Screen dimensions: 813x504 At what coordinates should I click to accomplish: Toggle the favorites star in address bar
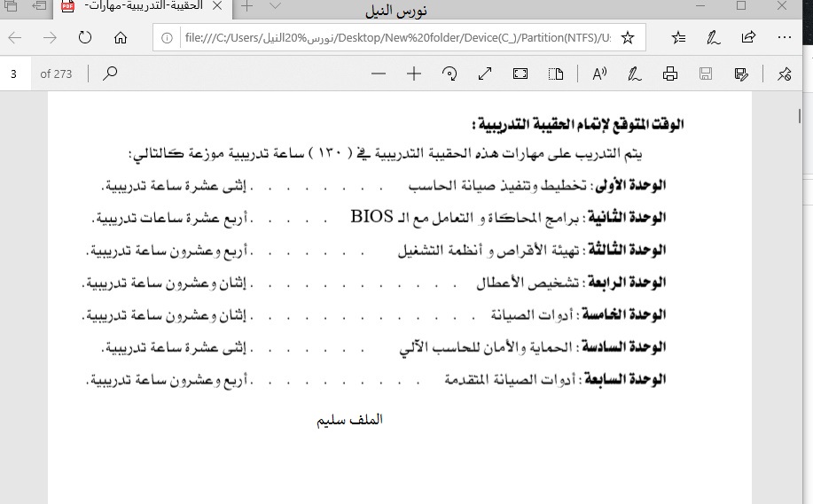[628, 38]
